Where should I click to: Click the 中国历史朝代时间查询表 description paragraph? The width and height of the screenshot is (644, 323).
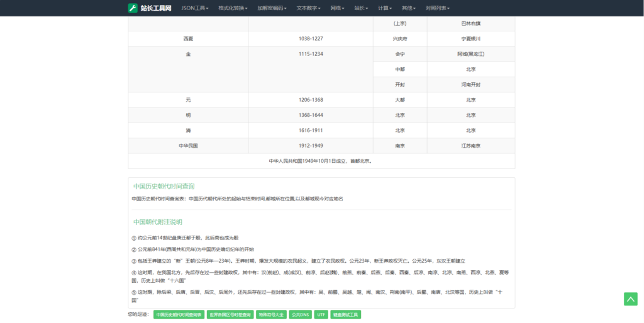tap(237, 199)
